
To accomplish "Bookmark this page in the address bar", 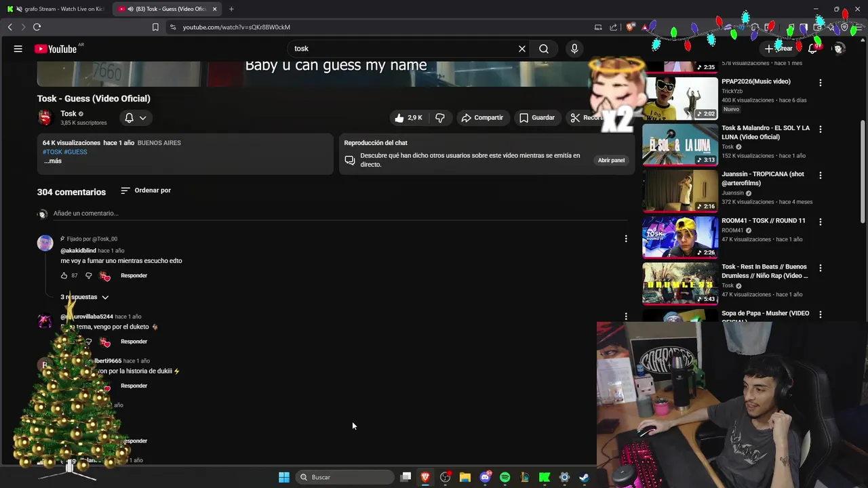I will point(155,27).
